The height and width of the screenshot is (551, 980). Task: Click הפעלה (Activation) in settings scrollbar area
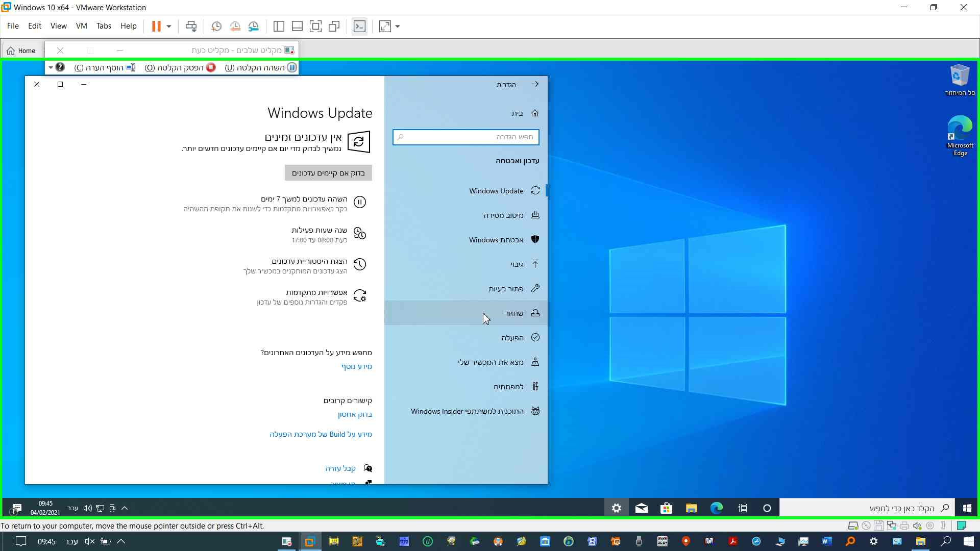513,337
